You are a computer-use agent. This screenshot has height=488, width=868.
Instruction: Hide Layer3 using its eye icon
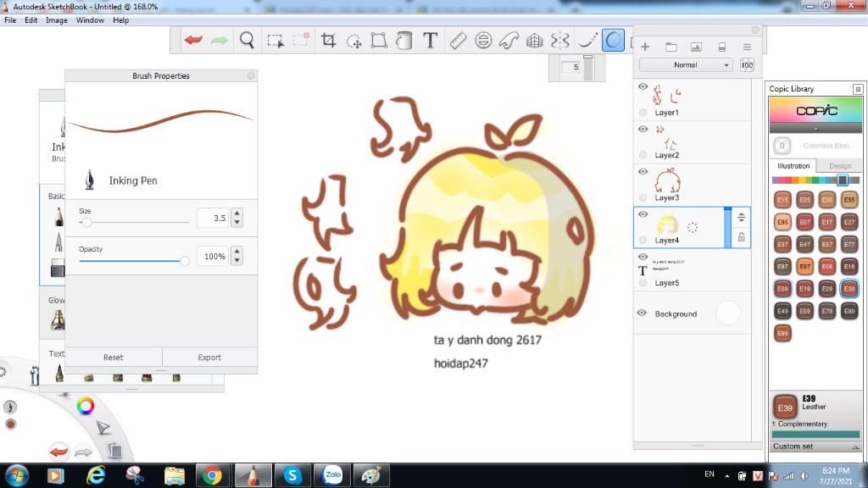(x=643, y=171)
